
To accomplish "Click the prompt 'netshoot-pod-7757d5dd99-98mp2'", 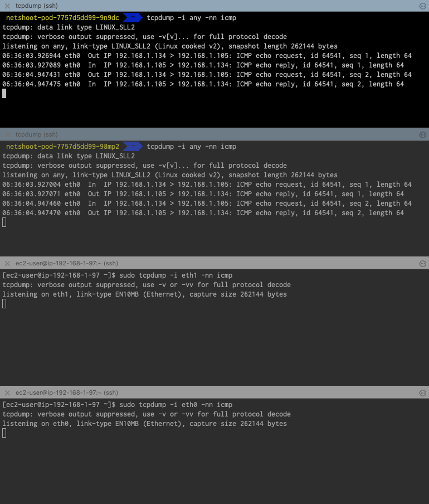I will (x=62, y=147).
